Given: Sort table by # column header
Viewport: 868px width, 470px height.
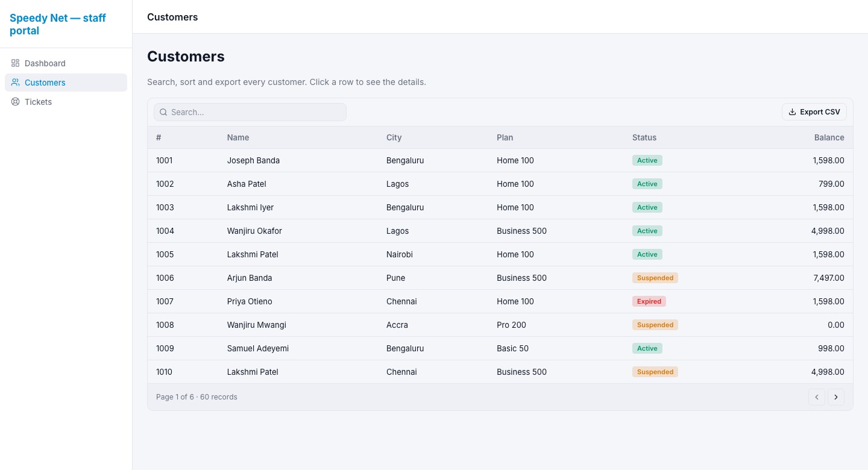Looking at the screenshot, I should (x=159, y=137).
